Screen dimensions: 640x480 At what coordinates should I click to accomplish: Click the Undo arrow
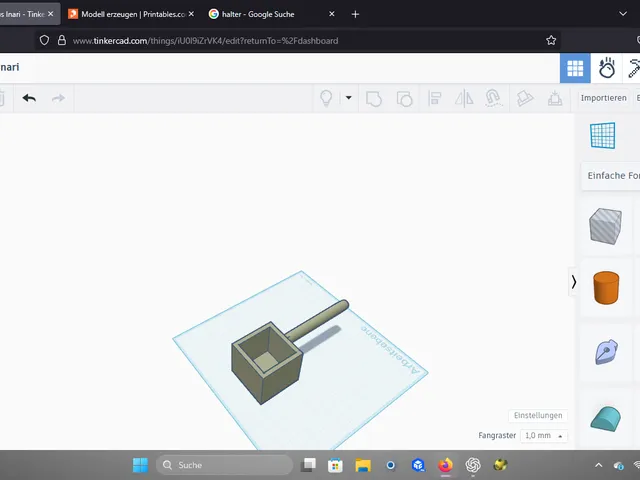tap(29, 98)
